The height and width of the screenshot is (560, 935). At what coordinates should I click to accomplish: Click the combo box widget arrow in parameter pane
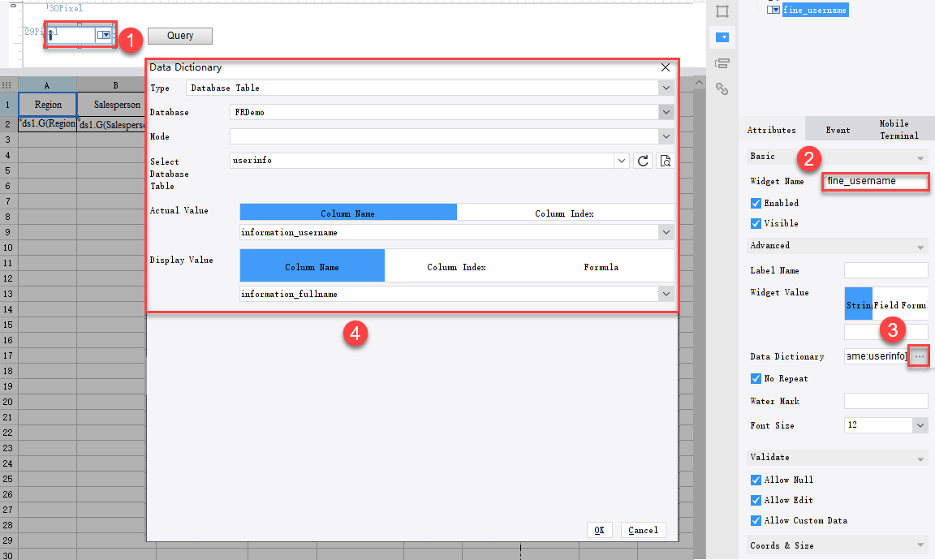[x=104, y=35]
